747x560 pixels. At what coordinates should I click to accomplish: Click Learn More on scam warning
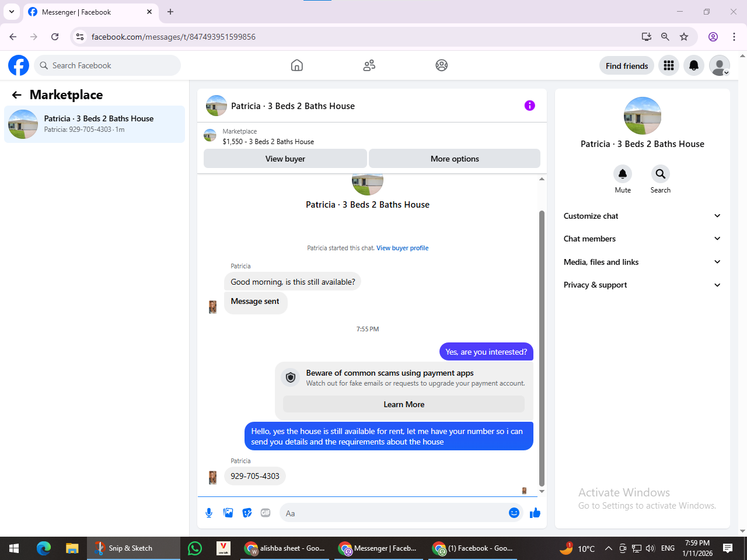coord(404,404)
